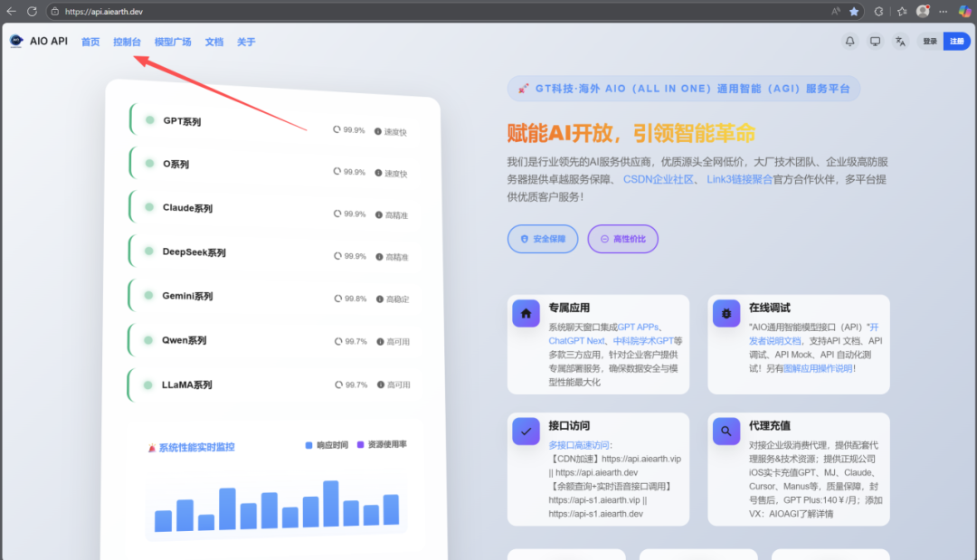This screenshot has width=977, height=560.
Task: Click the blue 注册 button
Action: 956,42
